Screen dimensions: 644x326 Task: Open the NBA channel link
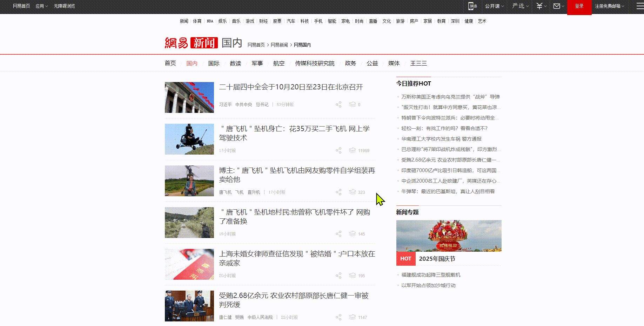pyautogui.click(x=210, y=21)
